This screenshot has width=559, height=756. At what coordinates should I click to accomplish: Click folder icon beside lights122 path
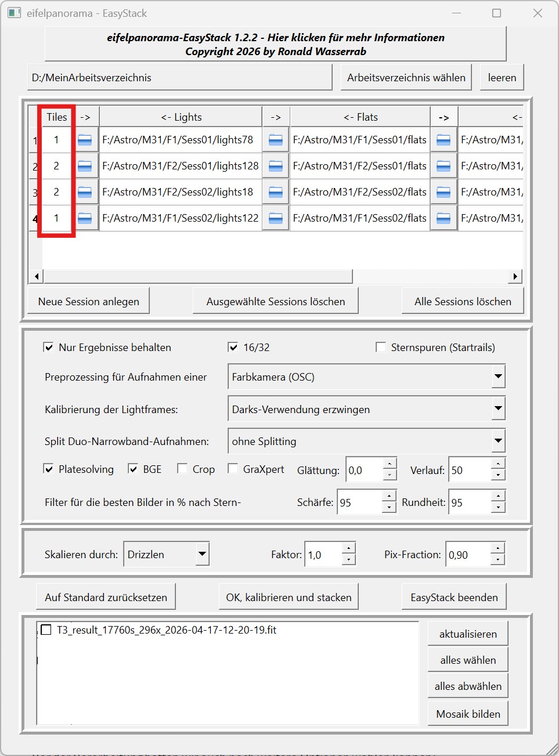[x=85, y=218]
